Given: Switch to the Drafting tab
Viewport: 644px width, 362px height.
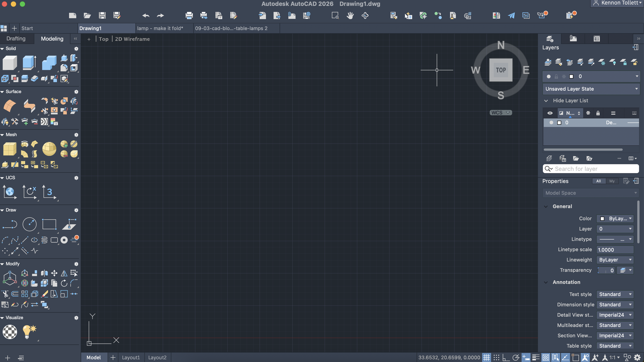Looking at the screenshot, I should (16, 39).
